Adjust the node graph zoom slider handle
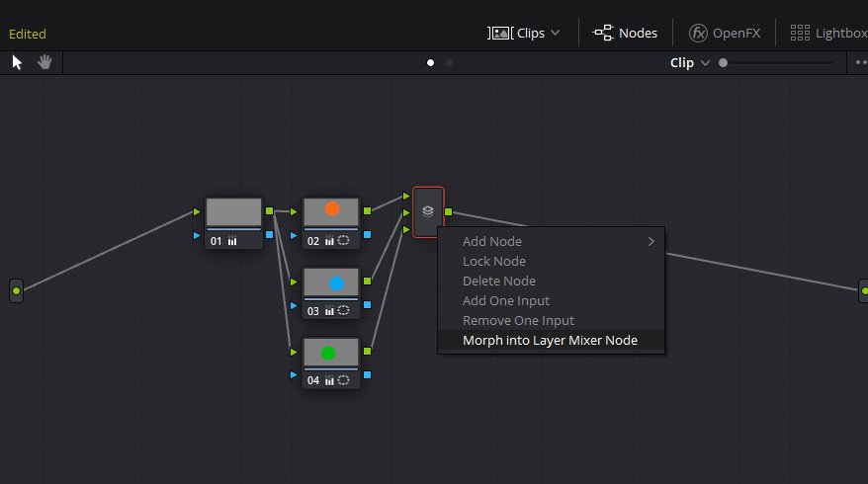 (x=723, y=63)
